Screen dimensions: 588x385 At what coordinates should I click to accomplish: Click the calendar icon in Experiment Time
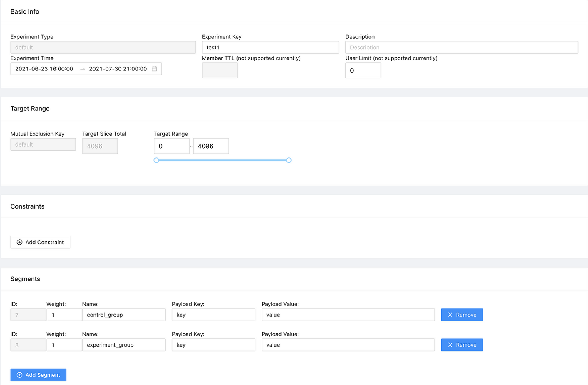click(x=154, y=69)
